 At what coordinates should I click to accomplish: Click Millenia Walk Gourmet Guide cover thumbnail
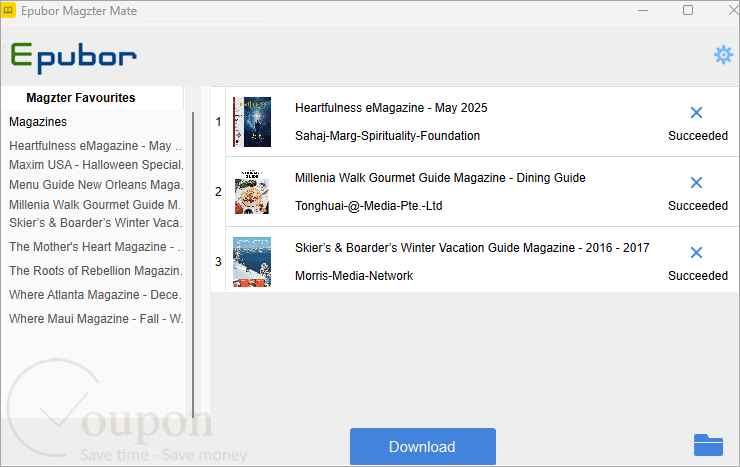pos(252,192)
